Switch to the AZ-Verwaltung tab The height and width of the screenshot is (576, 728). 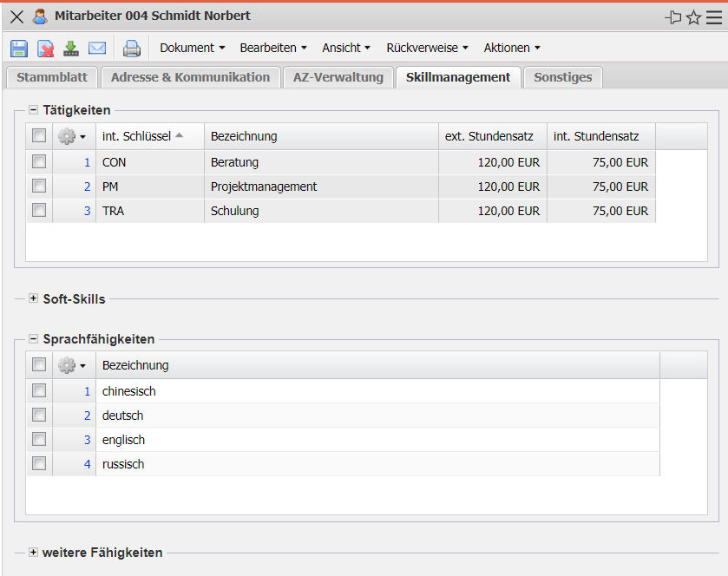tap(338, 77)
